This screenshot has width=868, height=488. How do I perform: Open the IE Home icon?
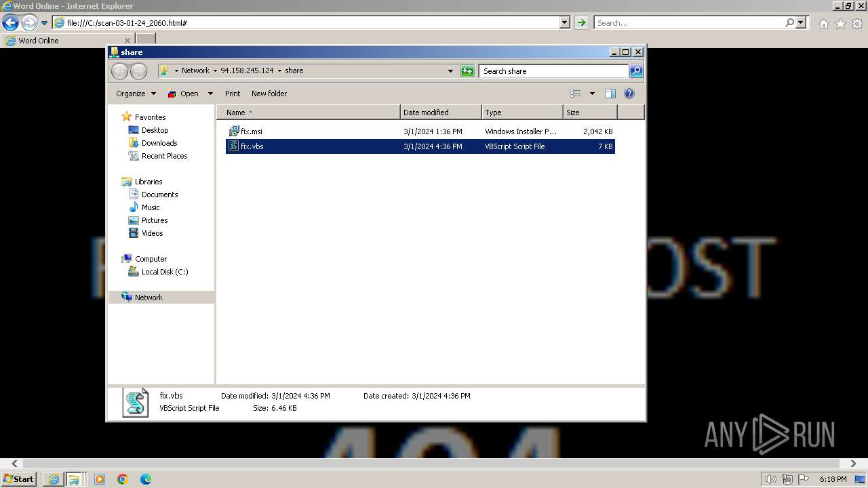point(823,24)
